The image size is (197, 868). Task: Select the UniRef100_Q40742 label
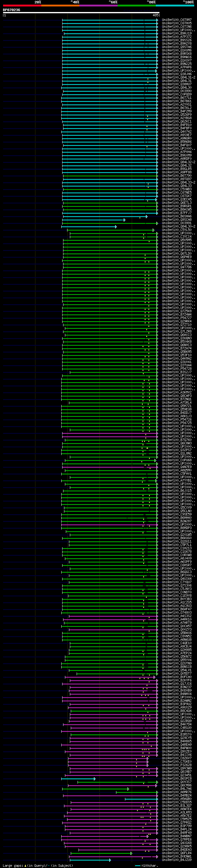click(176, 132)
